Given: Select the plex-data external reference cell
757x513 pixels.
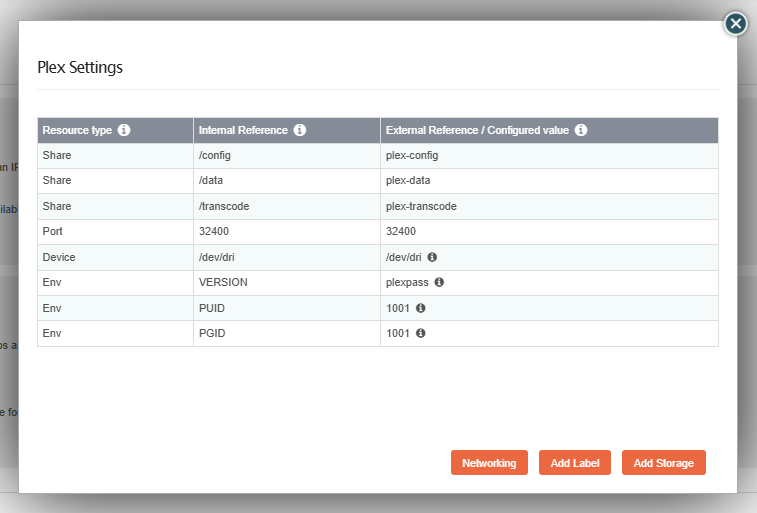Looking at the screenshot, I should pyautogui.click(x=408, y=181).
